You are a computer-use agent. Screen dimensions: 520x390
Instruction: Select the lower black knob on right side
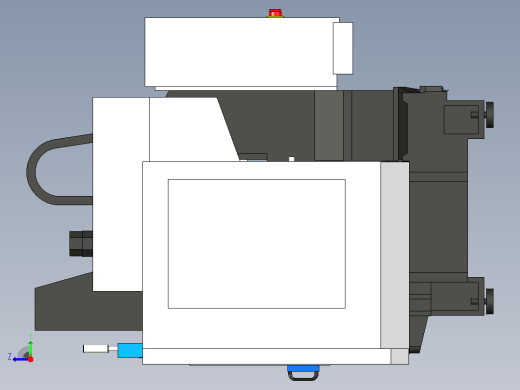click(489, 301)
